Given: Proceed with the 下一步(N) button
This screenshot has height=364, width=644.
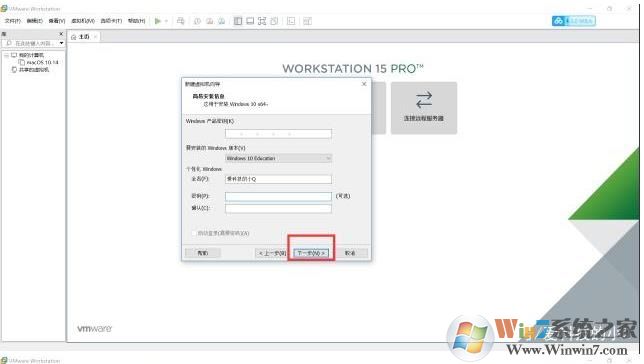Looking at the screenshot, I should [x=311, y=253].
